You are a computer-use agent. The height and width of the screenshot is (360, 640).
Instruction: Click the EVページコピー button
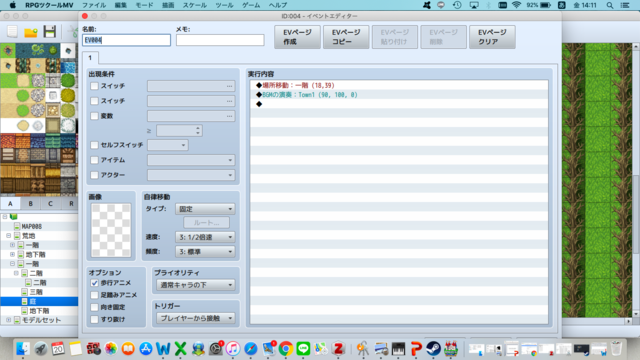pyautogui.click(x=346, y=37)
